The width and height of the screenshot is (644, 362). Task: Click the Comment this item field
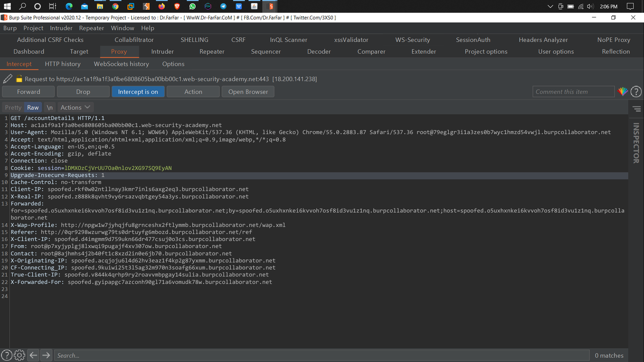click(574, 92)
